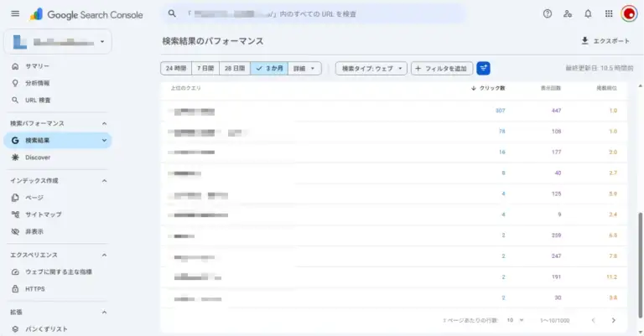Open the help question mark icon

coord(547,14)
